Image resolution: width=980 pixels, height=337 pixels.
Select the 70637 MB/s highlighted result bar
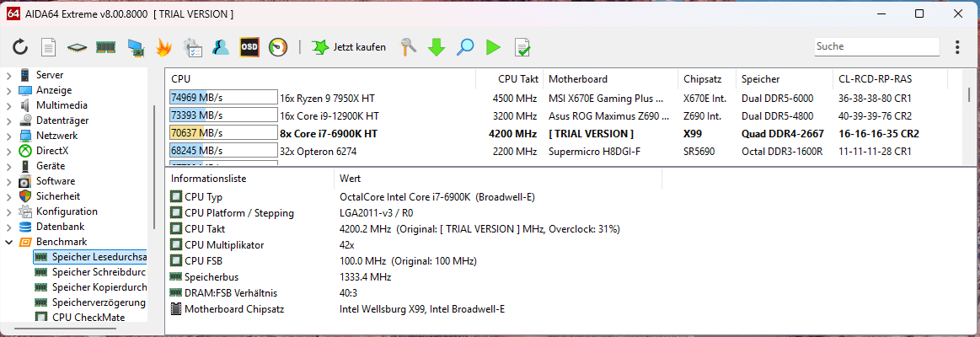223,133
